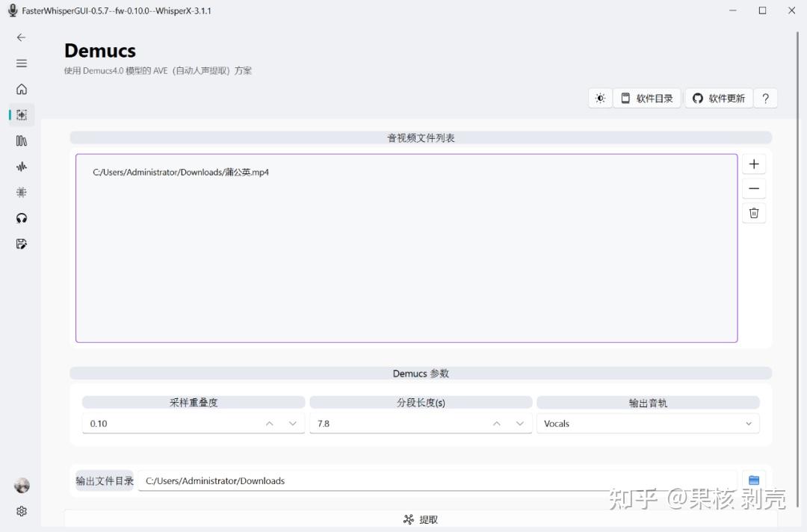Open the home page from the sidebar

[x=21, y=89]
